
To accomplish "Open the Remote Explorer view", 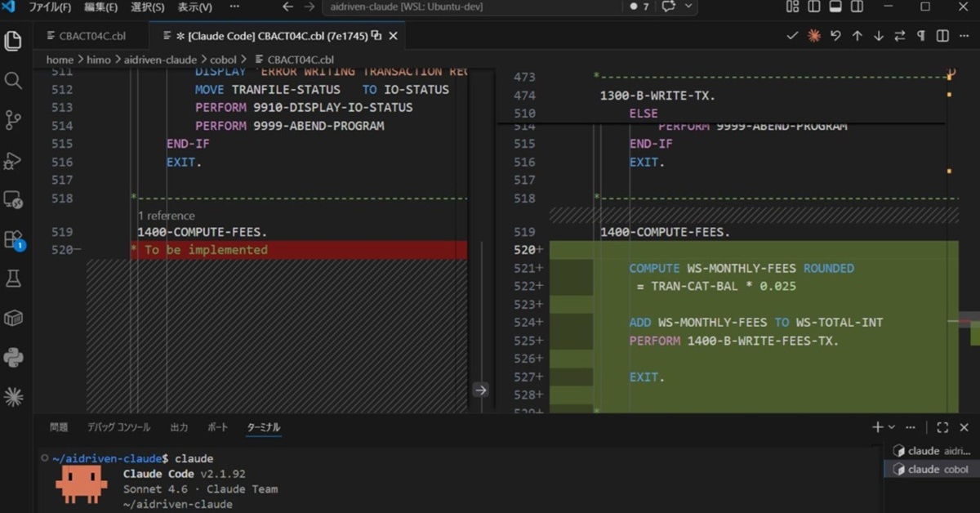I will (x=13, y=199).
